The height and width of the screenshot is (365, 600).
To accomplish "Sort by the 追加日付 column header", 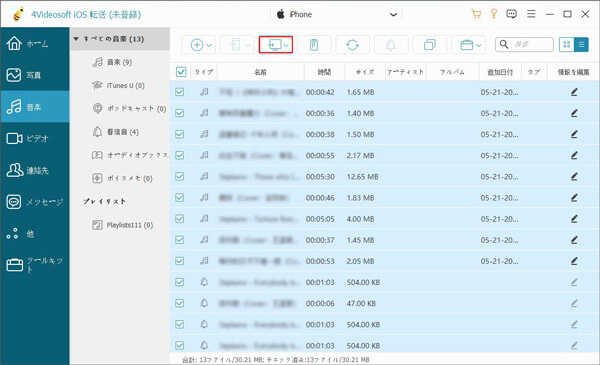I will click(x=500, y=72).
